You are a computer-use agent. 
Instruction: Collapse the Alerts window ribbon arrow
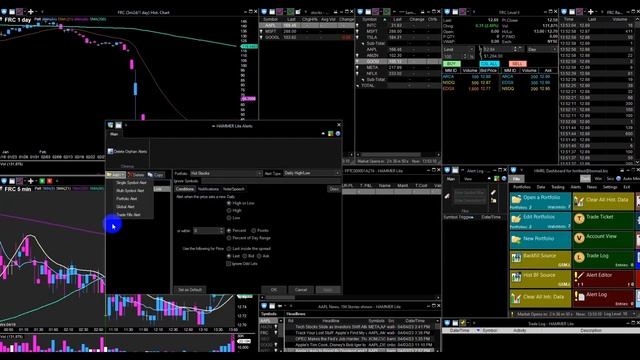tap(323, 133)
